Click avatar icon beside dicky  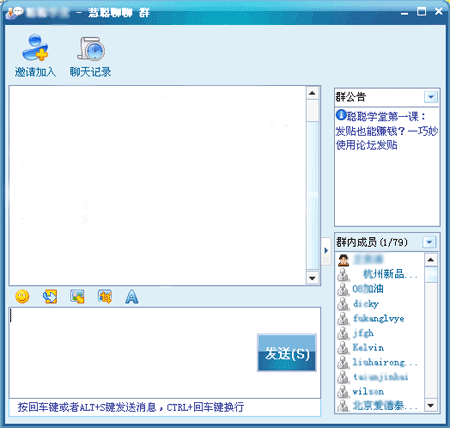343,304
